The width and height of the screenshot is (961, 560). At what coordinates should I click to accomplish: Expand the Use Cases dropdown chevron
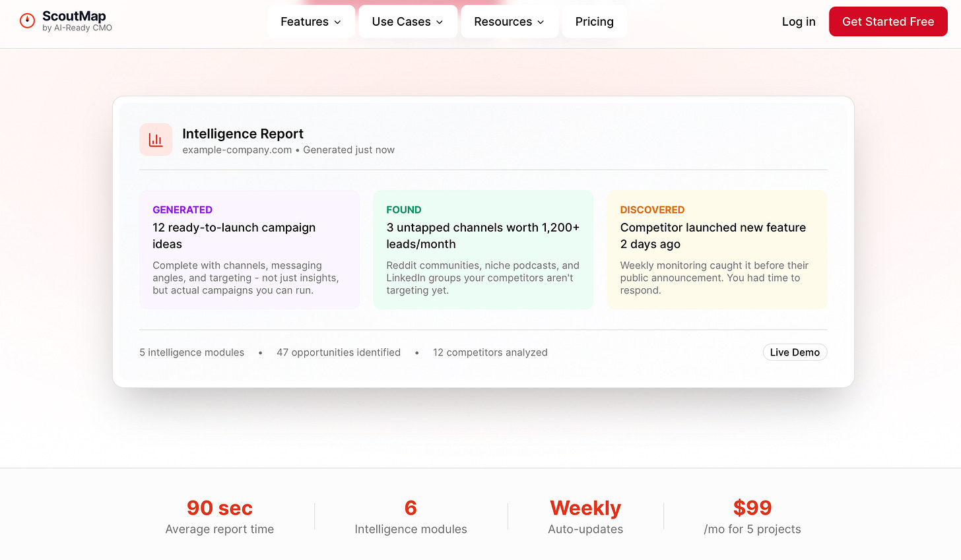pos(440,22)
